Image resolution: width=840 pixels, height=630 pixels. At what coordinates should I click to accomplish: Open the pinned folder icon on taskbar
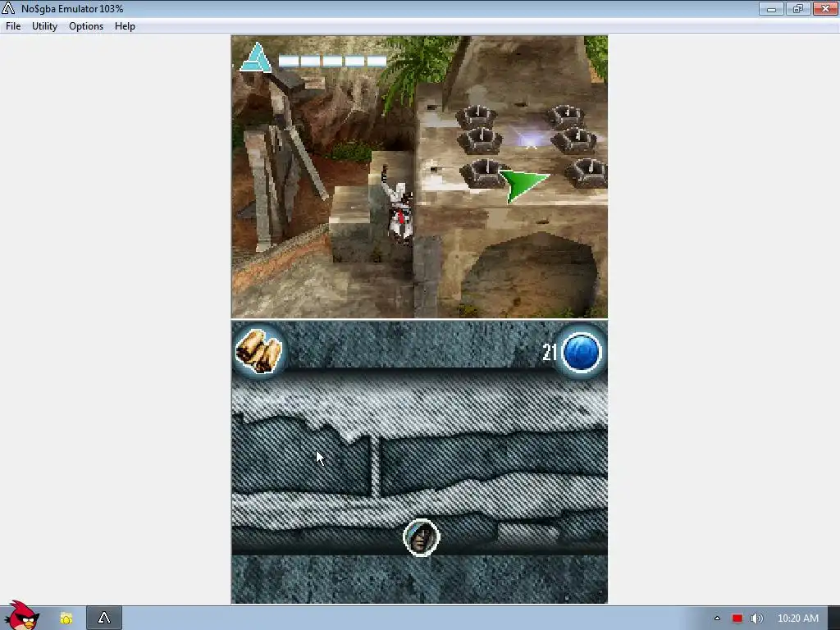coord(66,619)
